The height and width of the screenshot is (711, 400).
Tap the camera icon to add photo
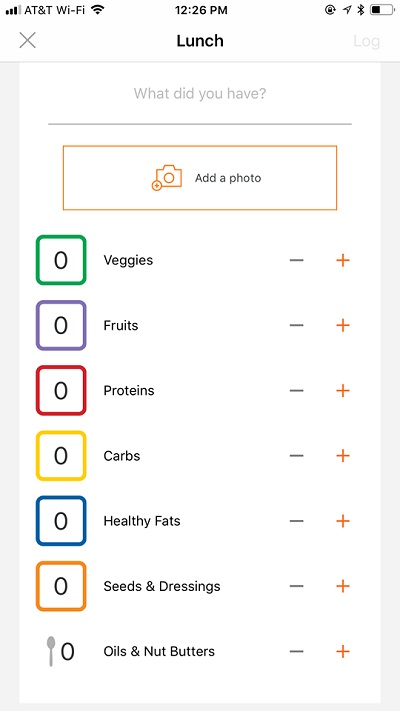coord(166,178)
